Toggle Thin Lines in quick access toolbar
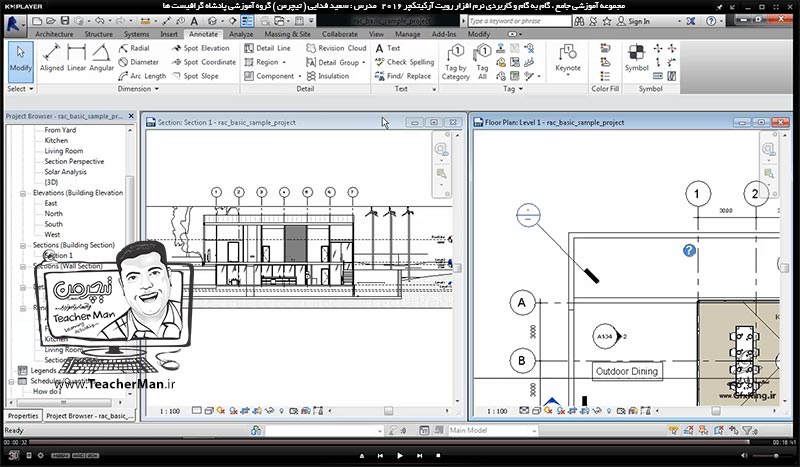The height and width of the screenshot is (467, 800). coord(247,21)
